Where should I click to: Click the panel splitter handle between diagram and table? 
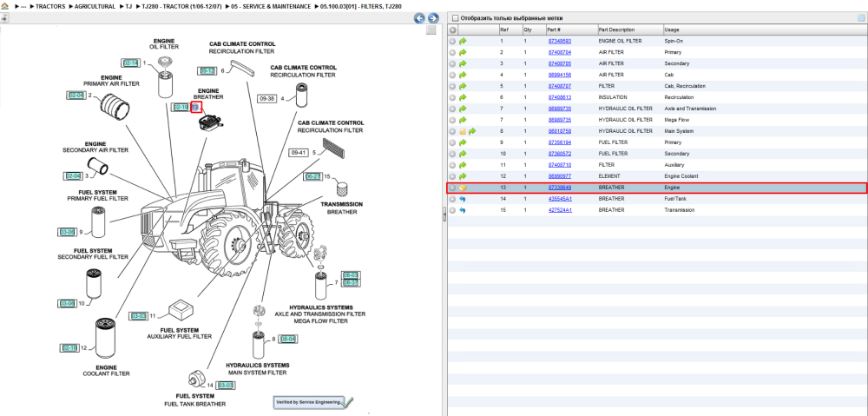click(444, 215)
